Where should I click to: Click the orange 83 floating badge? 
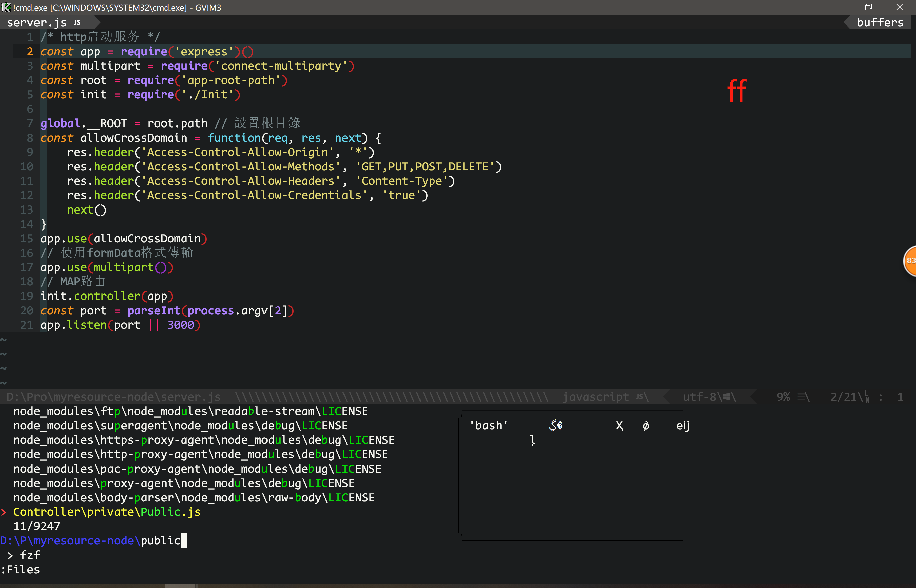(910, 261)
